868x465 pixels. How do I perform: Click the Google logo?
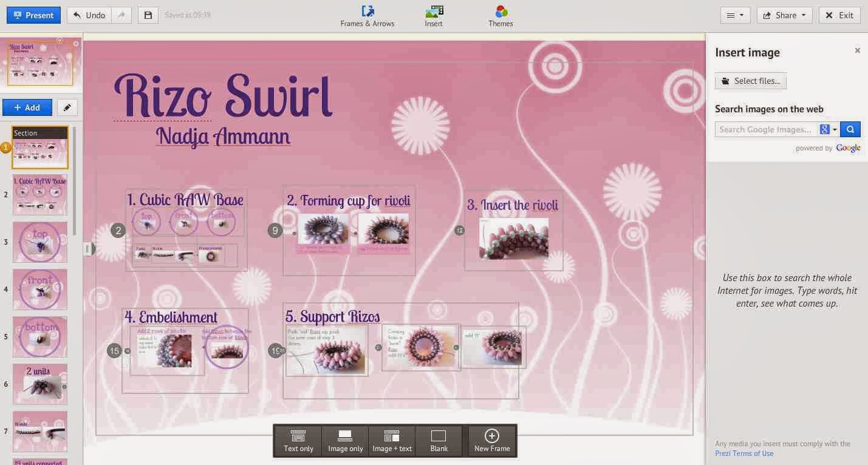click(x=848, y=148)
